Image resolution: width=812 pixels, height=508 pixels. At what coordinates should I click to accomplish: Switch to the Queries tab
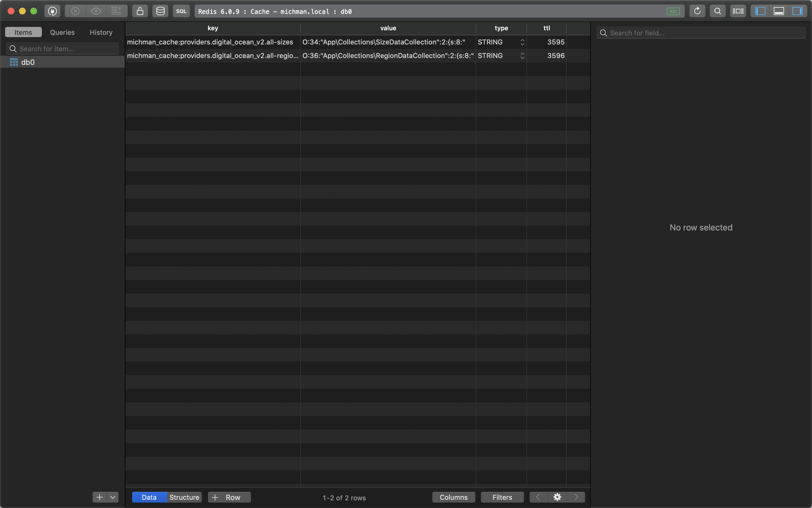pos(63,32)
